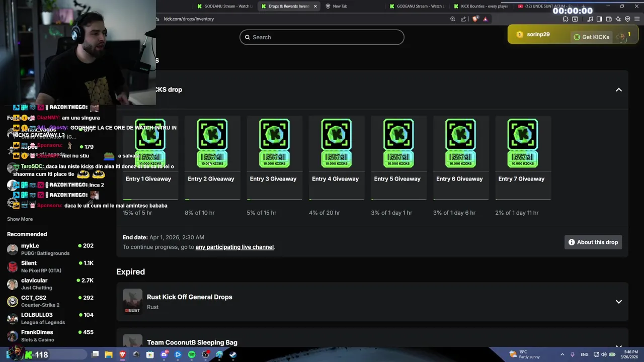
Task: Click the Entry 1 Giveaway progress bar
Action: [150, 200]
